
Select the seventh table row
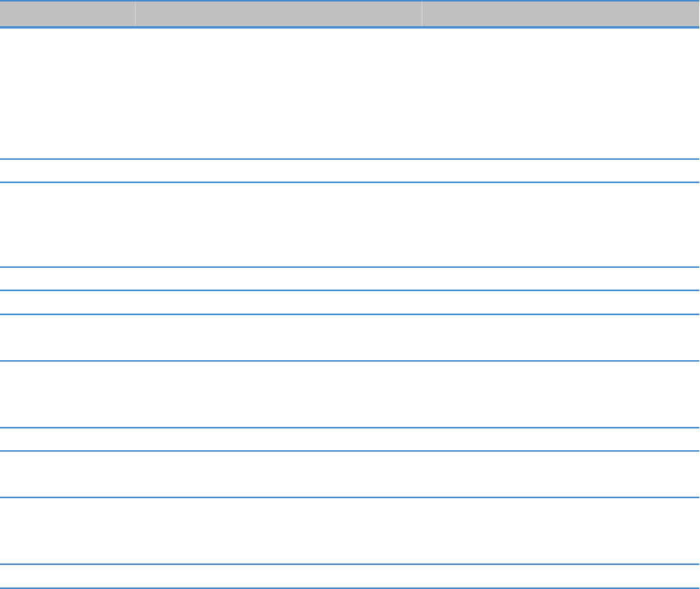pos(350,395)
